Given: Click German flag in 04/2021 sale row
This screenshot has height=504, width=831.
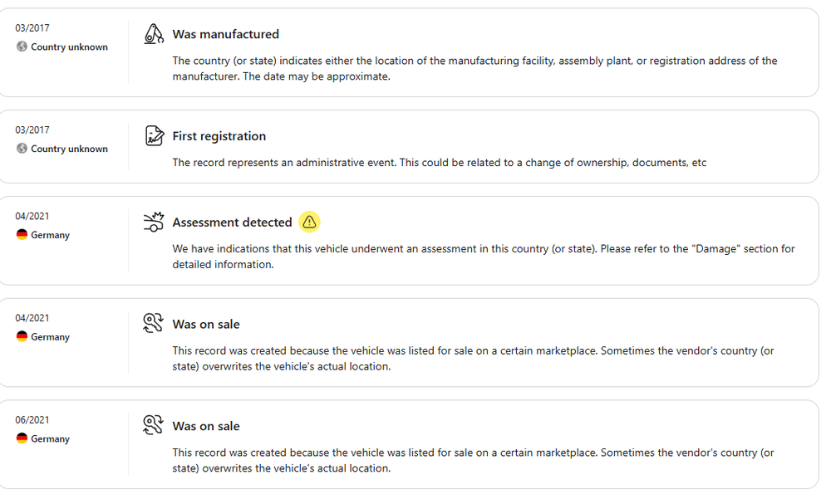Looking at the screenshot, I should click(22, 336).
